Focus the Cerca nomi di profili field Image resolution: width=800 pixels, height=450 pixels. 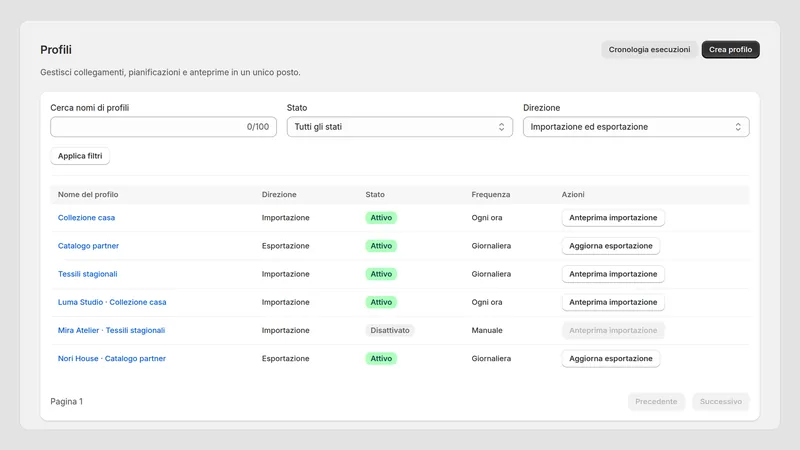[x=163, y=127]
